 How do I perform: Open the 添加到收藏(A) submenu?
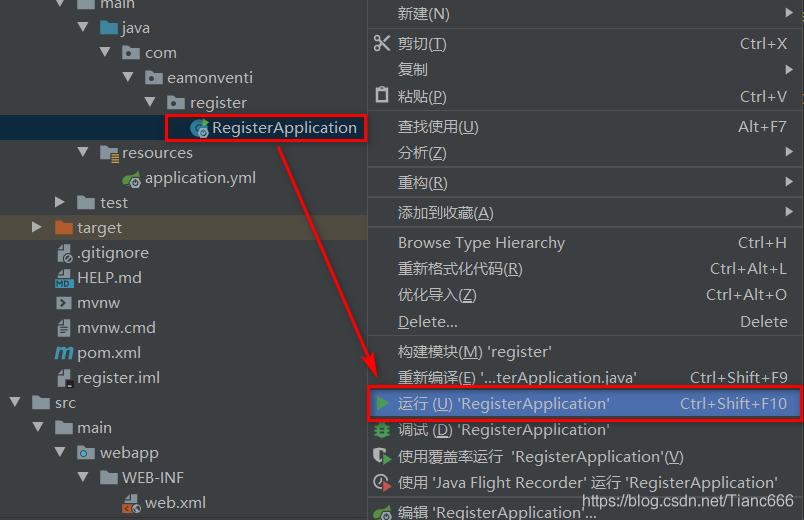(x=585, y=212)
